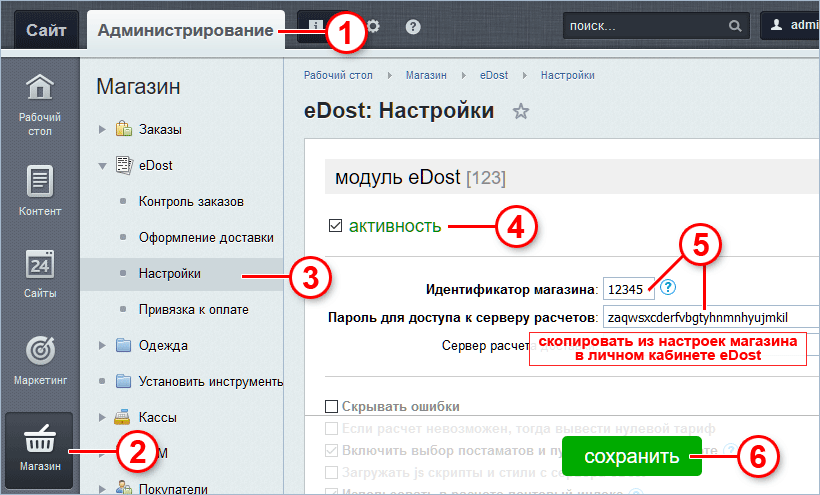This screenshot has width=820, height=495.
Task: Expand the Покупатели tree node
Action: (x=102, y=489)
